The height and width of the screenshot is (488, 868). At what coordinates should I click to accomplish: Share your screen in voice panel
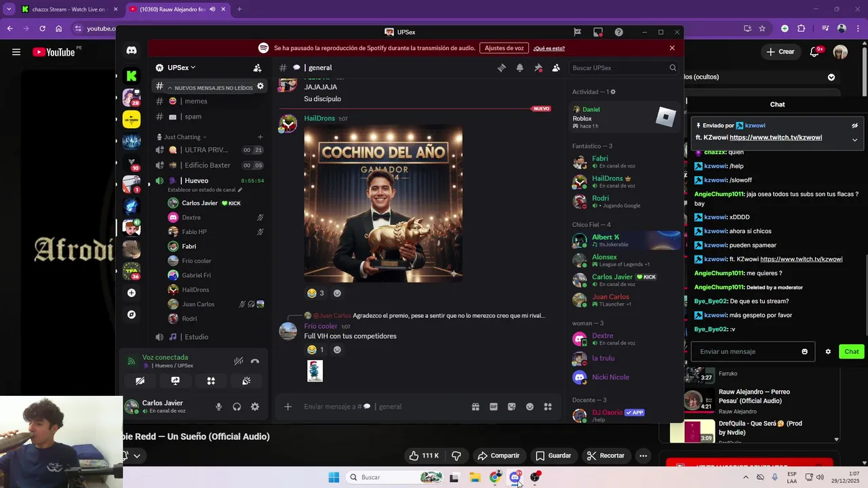click(176, 381)
